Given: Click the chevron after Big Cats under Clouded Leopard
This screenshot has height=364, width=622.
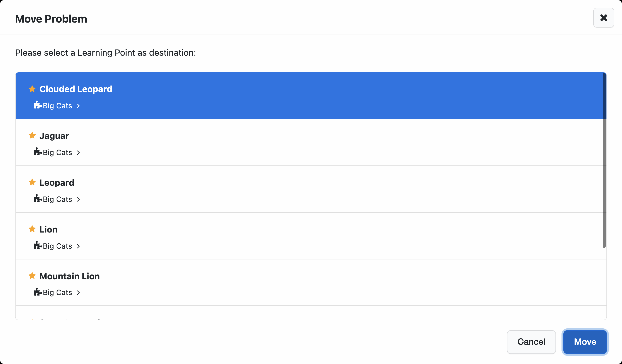Looking at the screenshot, I should (79, 106).
